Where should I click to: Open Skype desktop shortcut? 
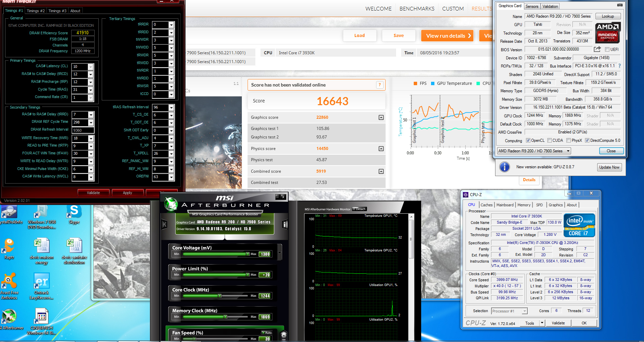coord(74,215)
